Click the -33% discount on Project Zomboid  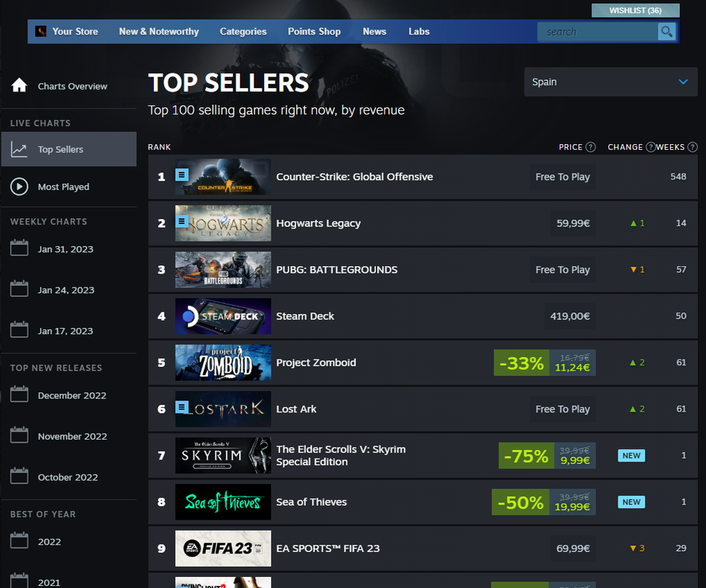coord(521,362)
